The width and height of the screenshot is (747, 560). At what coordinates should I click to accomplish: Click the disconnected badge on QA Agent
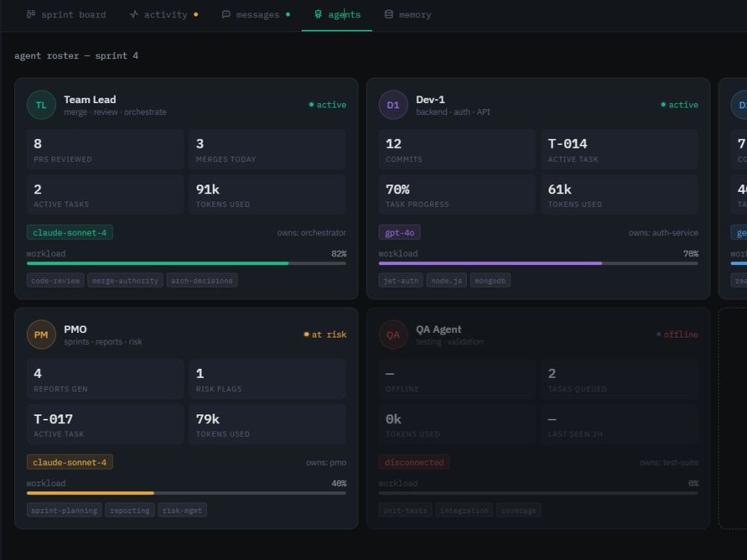pyautogui.click(x=414, y=462)
